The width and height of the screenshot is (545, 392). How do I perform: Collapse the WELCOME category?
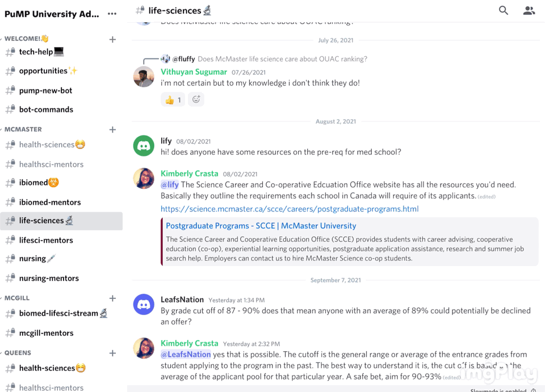click(23, 39)
